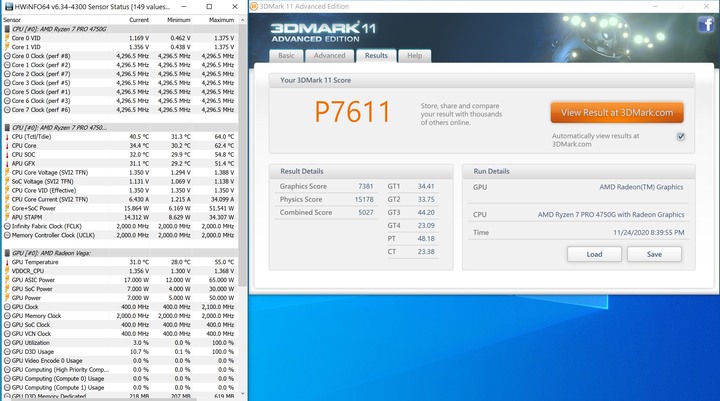Click the 3DMark 11 title bar app icon
The image size is (720, 401).
[254, 6]
